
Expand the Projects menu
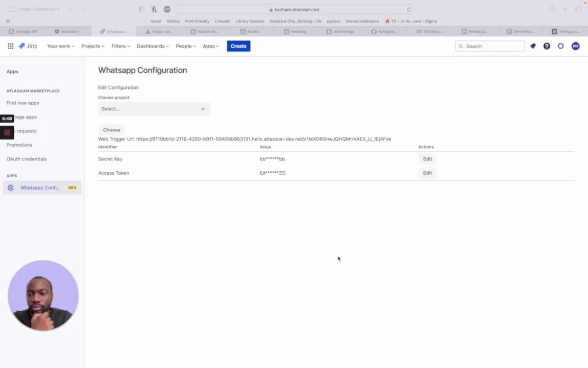(x=92, y=46)
